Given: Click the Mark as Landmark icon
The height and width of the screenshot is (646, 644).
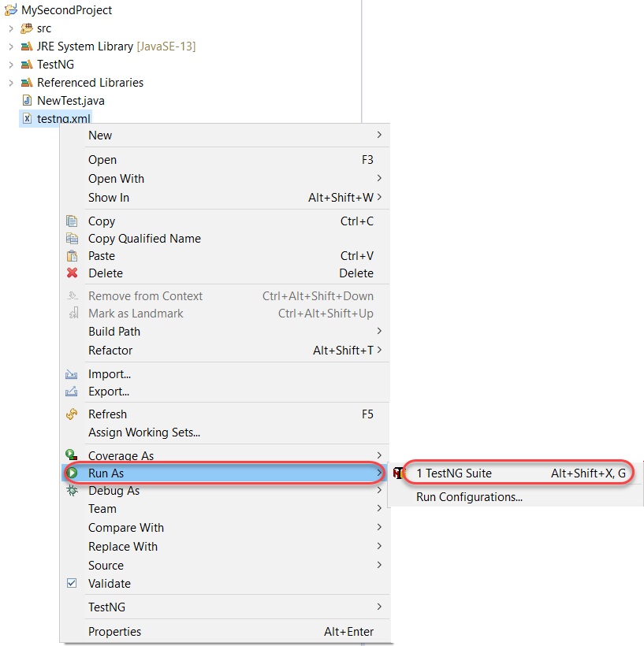Looking at the screenshot, I should 73,313.
